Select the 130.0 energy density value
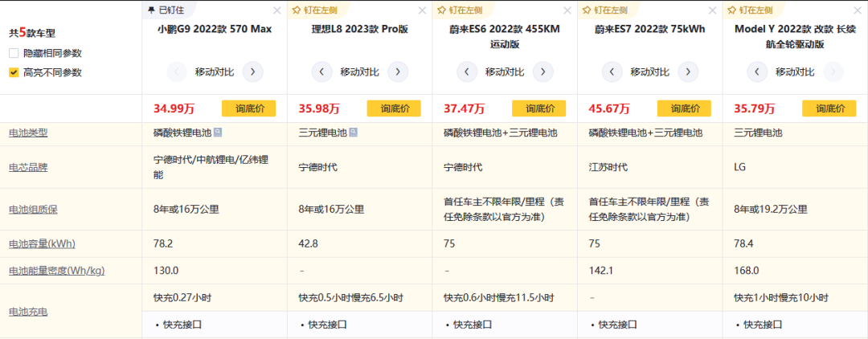This screenshot has width=868, height=339. pos(166,271)
